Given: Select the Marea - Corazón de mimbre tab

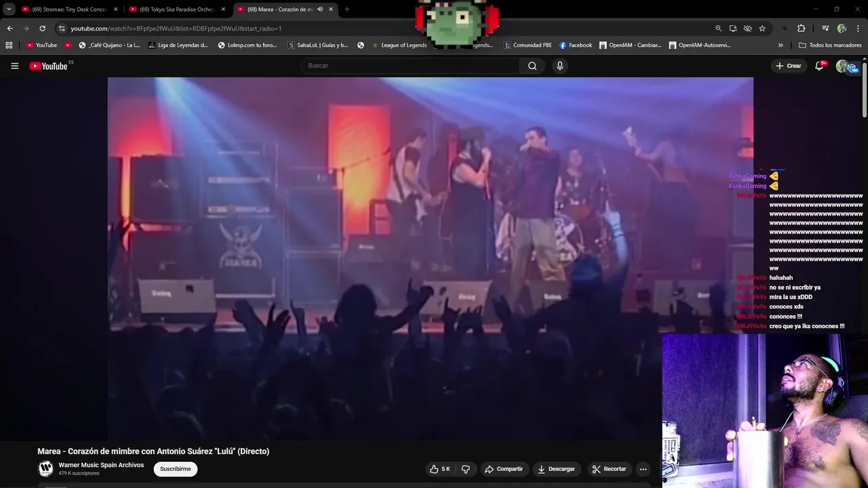Looking at the screenshot, I should pos(279,9).
